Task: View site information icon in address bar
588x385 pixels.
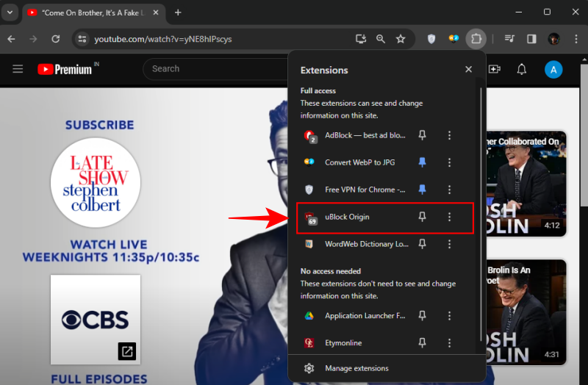Action: coord(82,39)
